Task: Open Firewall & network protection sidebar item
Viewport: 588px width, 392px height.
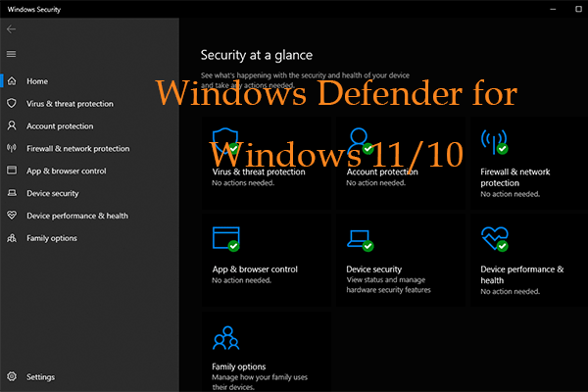Action: coord(78,149)
